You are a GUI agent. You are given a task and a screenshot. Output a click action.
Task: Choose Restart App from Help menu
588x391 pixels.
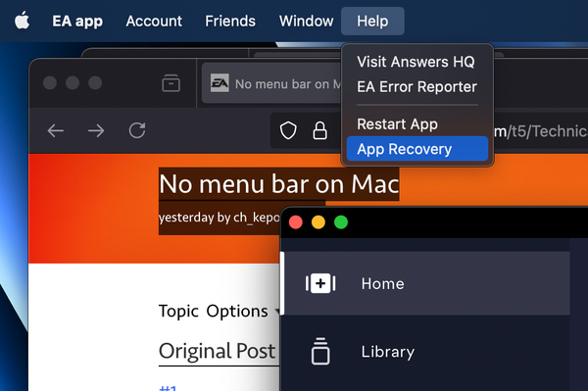(398, 124)
